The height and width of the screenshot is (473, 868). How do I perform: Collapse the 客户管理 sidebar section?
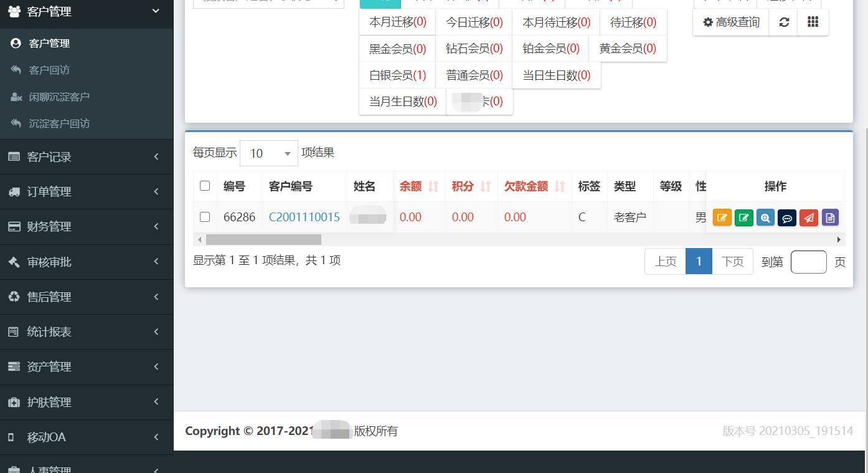click(x=87, y=11)
